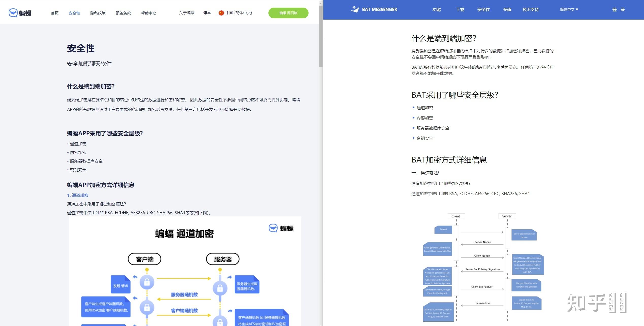The image size is (644, 326).
Task: Click the Server box in right sequence diagram
Action: [507, 216]
